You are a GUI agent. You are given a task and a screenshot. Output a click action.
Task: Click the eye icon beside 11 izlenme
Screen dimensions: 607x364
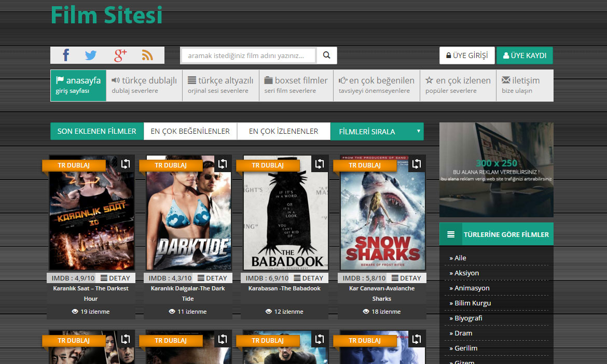point(172,312)
